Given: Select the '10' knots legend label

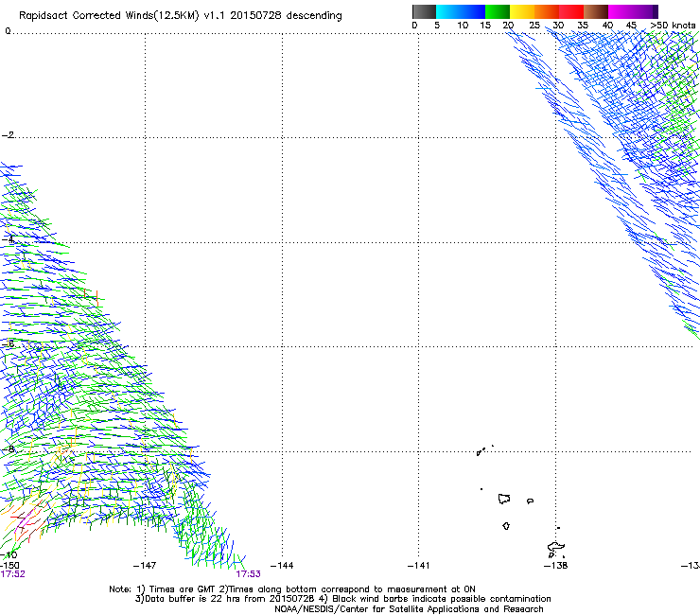Looking at the screenshot, I should tap(463, 26).
